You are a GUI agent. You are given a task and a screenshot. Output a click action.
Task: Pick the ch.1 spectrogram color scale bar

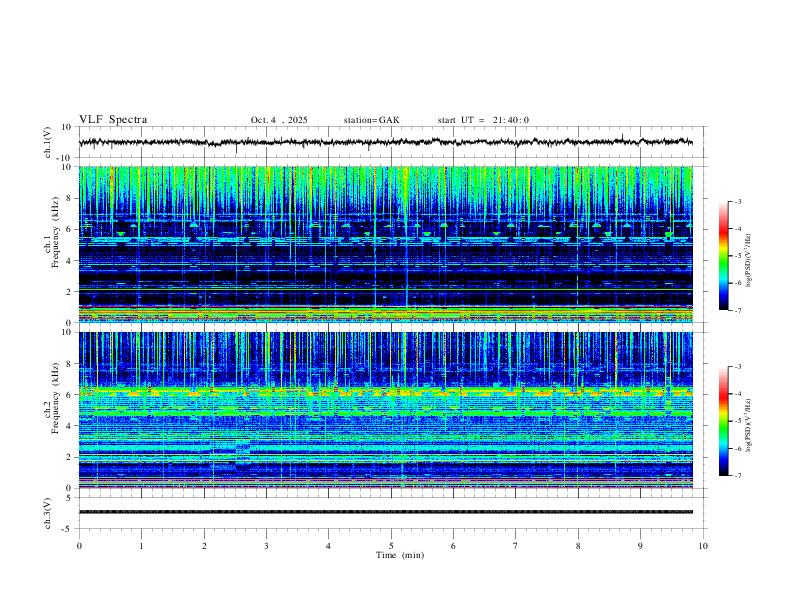(x=724, y=256)
